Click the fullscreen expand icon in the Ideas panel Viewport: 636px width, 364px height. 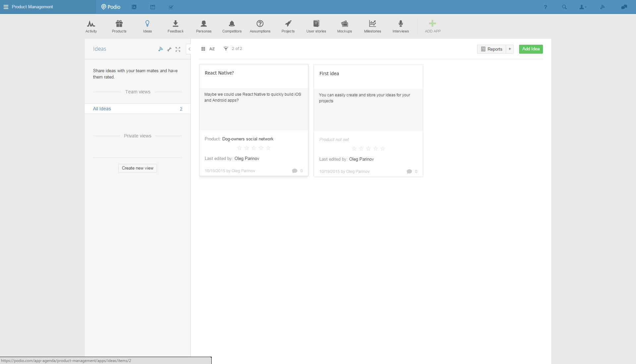pyautogui.click(x=178, y=49)
